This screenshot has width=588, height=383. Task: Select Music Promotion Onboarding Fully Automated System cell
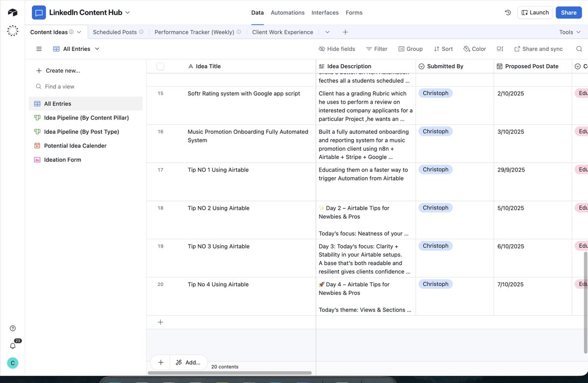point(250,144)
